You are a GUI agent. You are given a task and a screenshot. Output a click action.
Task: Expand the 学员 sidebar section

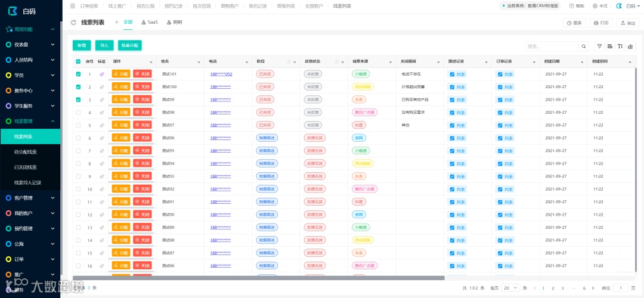(30, 75)
